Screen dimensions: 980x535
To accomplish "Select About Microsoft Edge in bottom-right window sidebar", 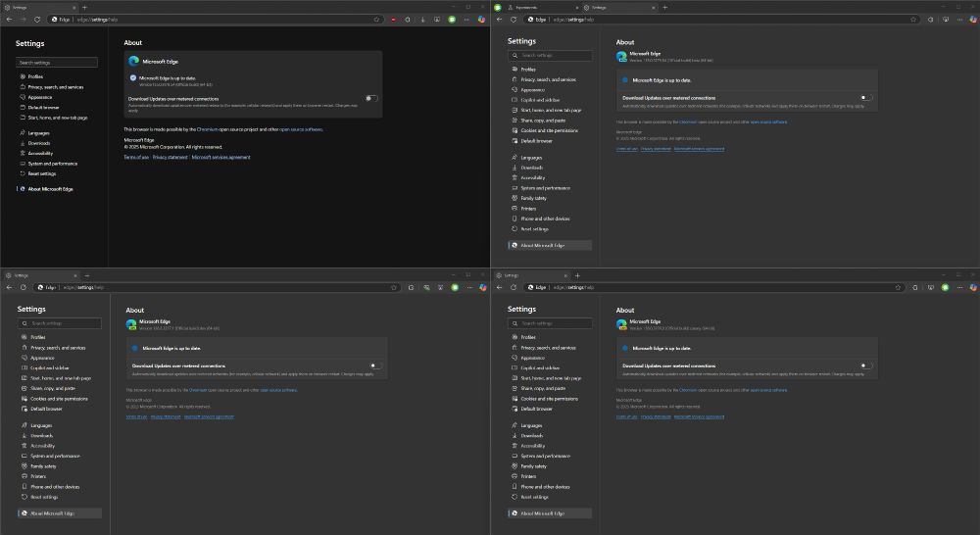I will 550,513.
